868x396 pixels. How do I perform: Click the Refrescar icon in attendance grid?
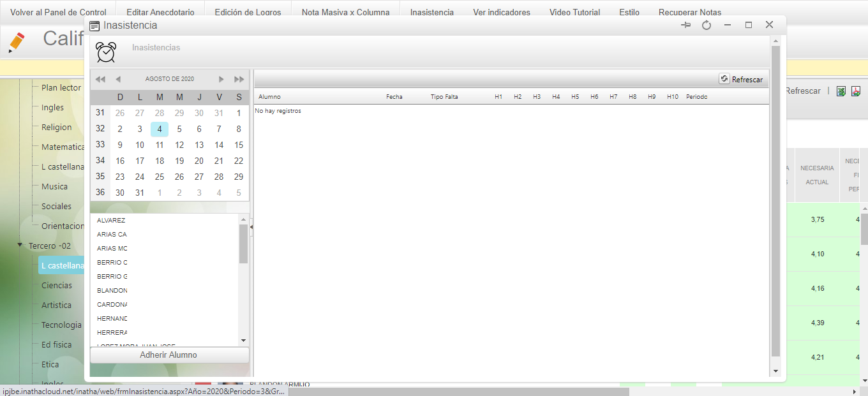click(x=724, y=79)
